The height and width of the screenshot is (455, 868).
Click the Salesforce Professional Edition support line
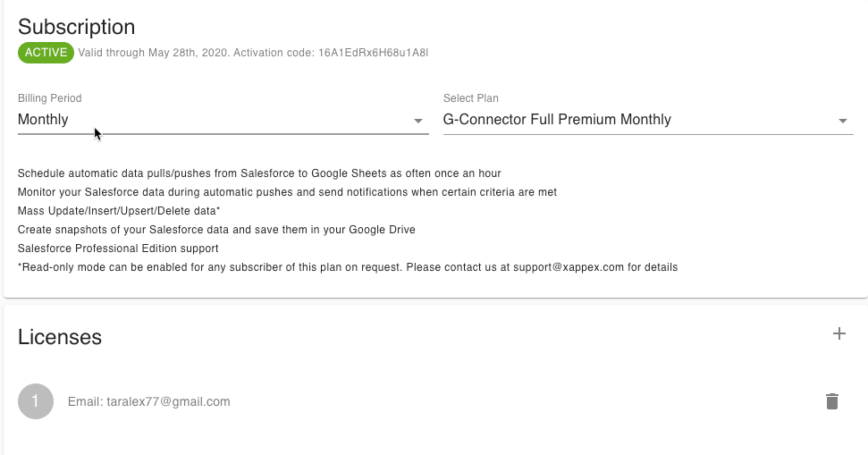coord(118,249)
